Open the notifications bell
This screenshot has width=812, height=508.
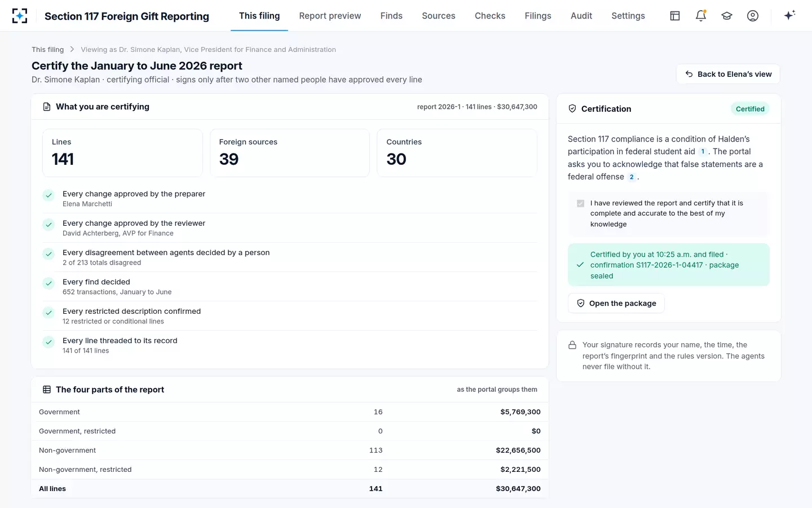(701, 16)
